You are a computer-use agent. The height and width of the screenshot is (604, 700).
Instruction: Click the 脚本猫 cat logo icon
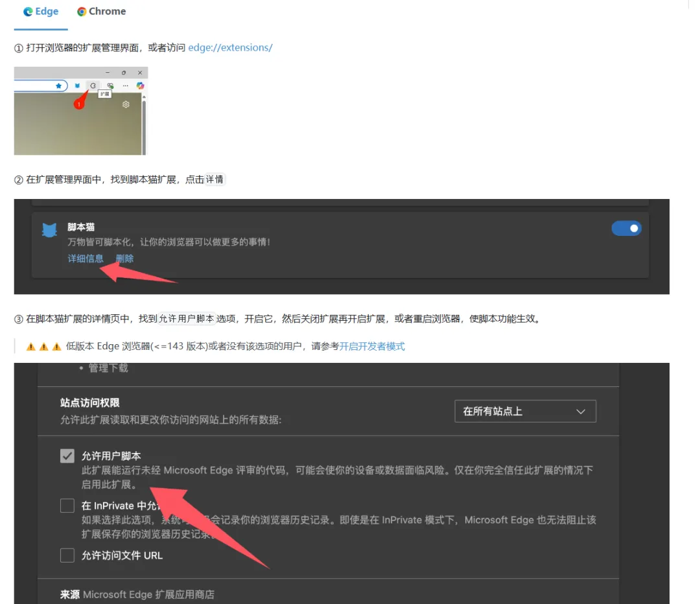coord(49,230)
